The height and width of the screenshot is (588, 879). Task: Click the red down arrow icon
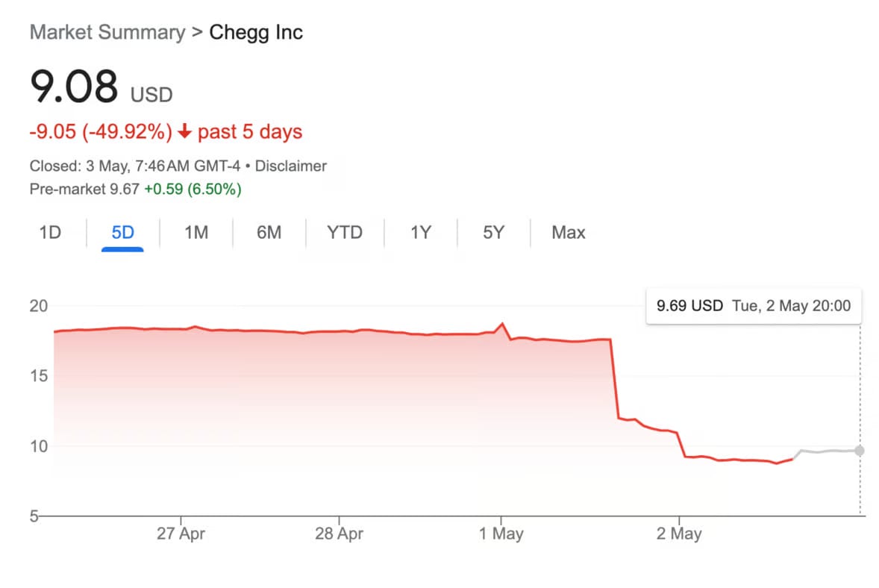184,132
